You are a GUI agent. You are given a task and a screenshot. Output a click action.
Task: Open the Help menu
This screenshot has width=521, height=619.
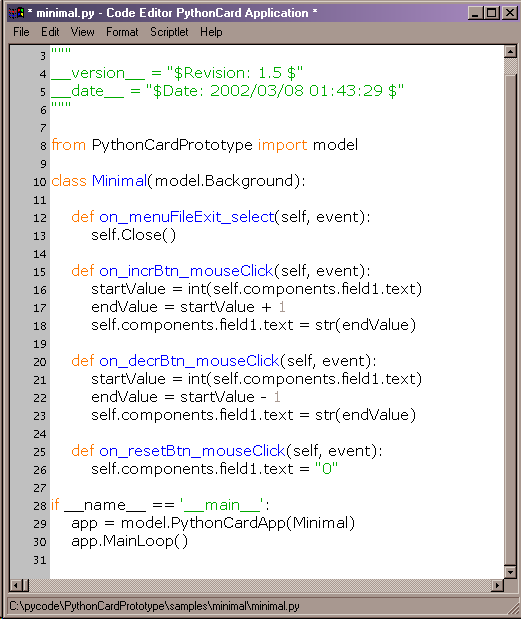(x=211, y=32)
